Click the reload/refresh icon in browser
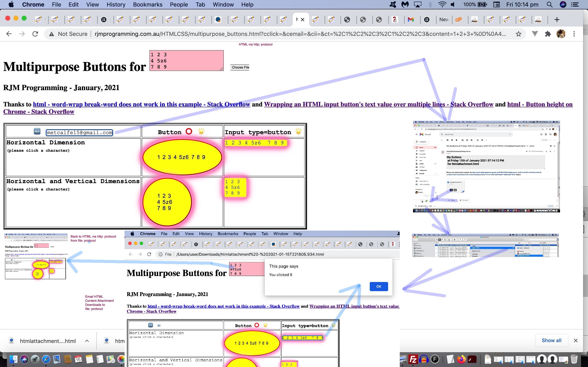 36,34
